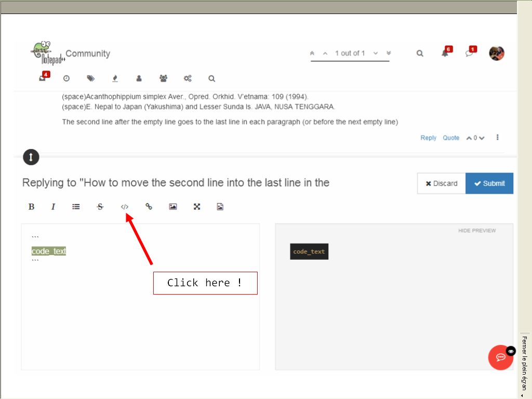Click HIDE PREVIEW toggle

coord(477,231)
